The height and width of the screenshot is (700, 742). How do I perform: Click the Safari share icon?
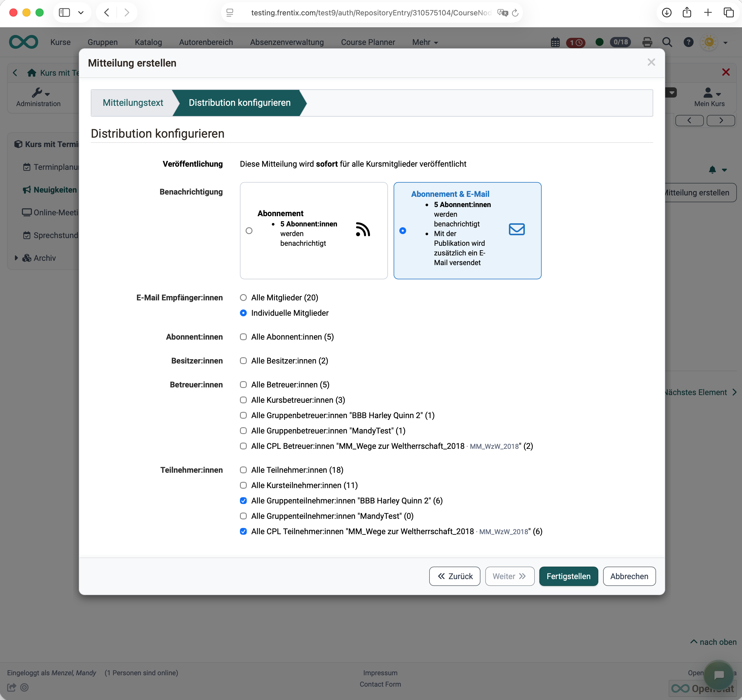687,13
